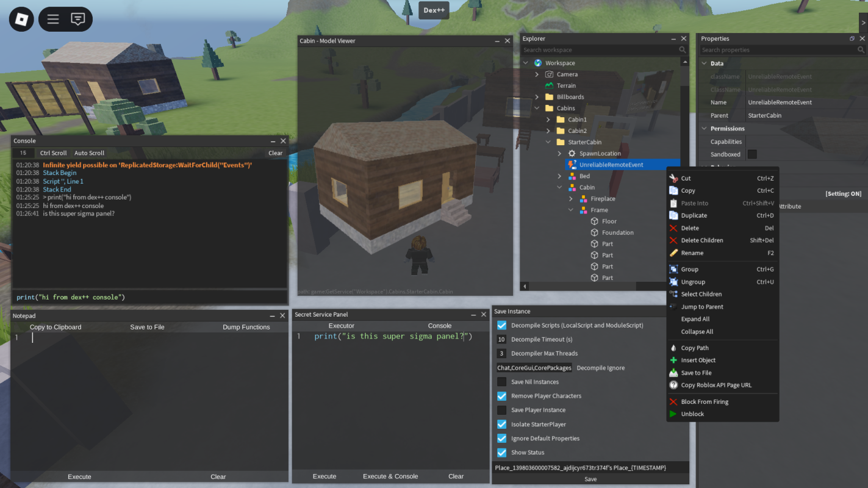The height and width of the screenshot is (488, 868).
Task: Choose Duplicate from the context menu
Action: 723,215
